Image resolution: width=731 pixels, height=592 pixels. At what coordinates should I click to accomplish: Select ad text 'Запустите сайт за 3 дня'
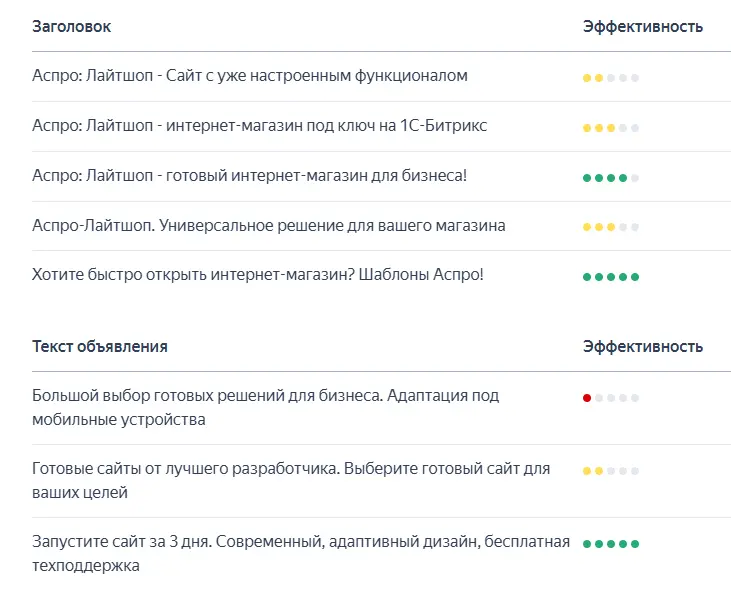point(300,553)
